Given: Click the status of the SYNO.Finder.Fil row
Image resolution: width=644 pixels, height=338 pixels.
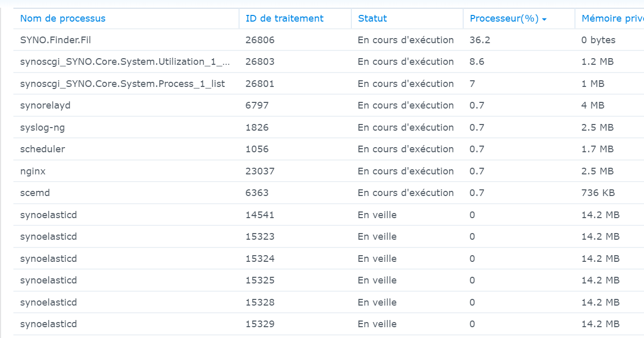Looking at the screenshot, I should [405, 40].
